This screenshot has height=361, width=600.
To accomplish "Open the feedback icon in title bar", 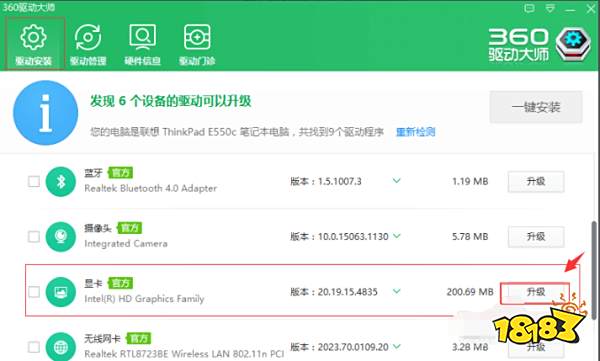I will coord(529,8).
